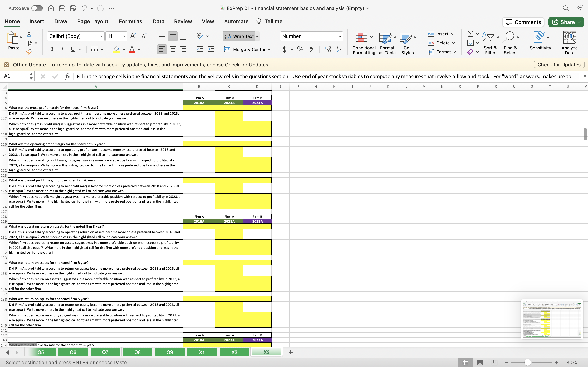Toggle italic formatting
The image size is (588, 367).
point(62,49)
